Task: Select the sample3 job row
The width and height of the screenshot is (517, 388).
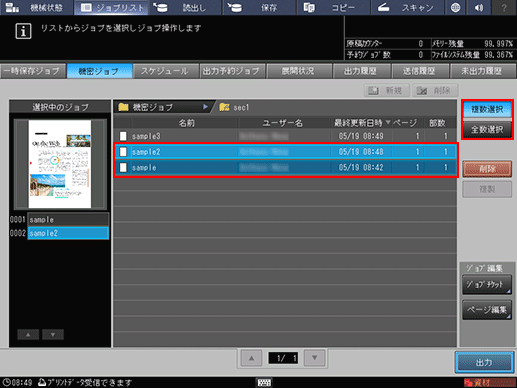Action: pos(285,136)
